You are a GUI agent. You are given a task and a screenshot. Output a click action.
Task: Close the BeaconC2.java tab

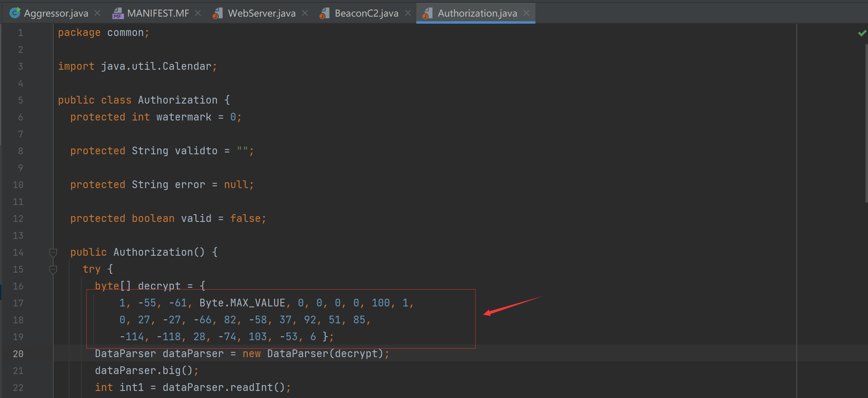tap(408, 13)
